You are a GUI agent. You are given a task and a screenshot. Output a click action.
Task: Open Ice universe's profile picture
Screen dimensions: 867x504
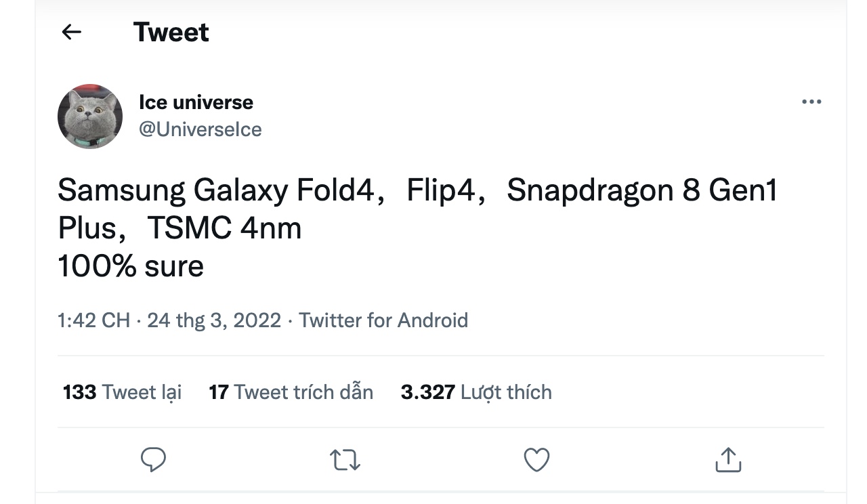[x=90, y=117]
